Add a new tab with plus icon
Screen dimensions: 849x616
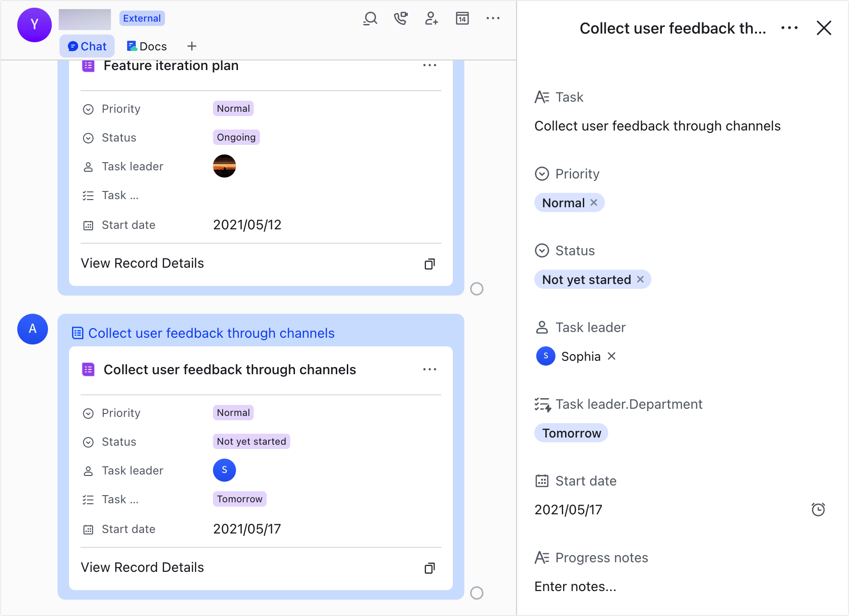[x=192, y=46]
